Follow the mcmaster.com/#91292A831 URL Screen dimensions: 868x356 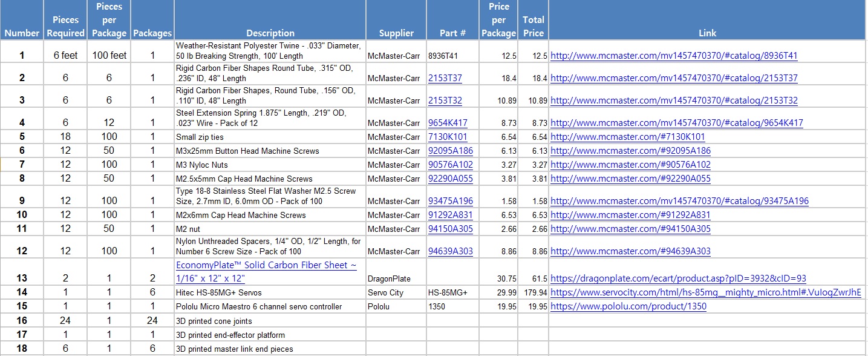pyautogui.click(x=630, y=215)
